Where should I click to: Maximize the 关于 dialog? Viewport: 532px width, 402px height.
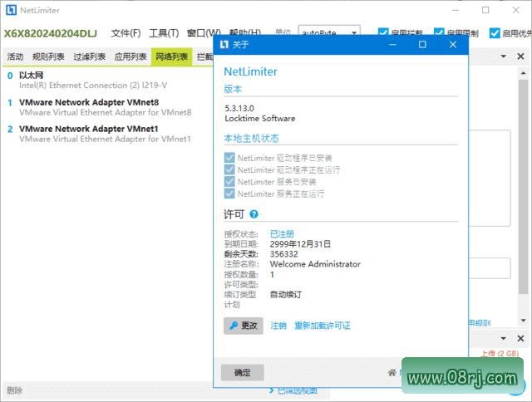tap(422, 44)
